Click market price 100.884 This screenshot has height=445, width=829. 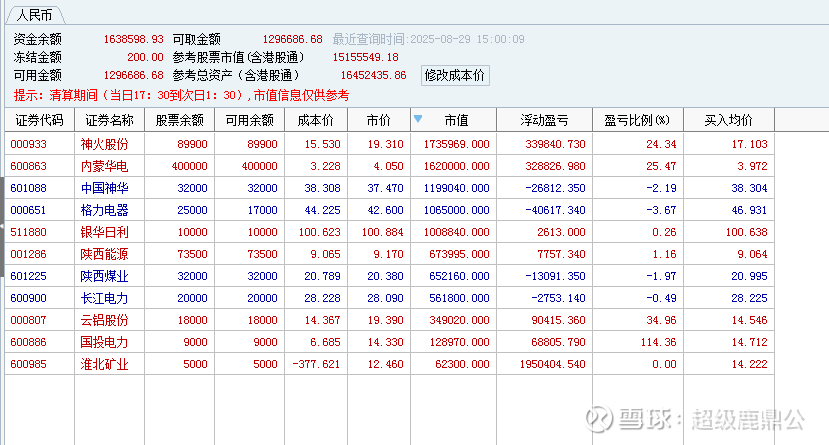[x=383, y=232]
